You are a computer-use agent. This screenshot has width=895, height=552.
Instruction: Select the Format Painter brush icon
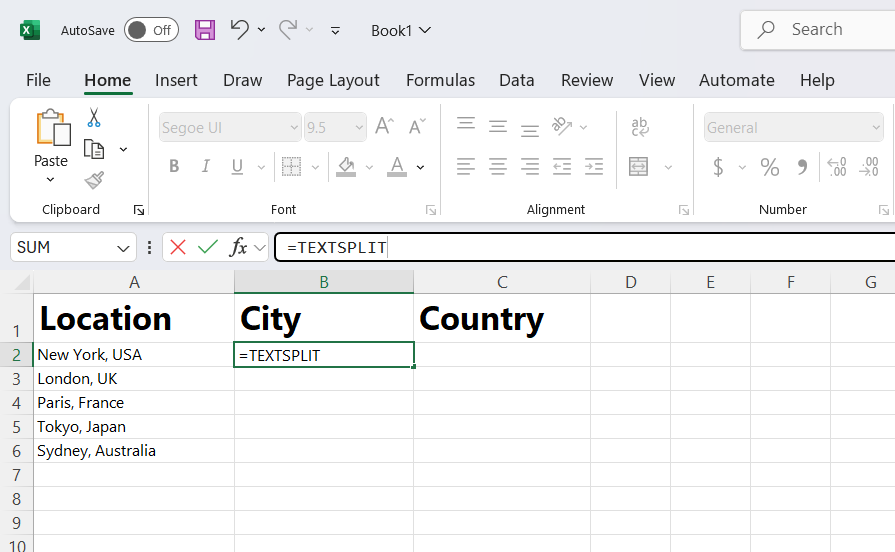94,180
